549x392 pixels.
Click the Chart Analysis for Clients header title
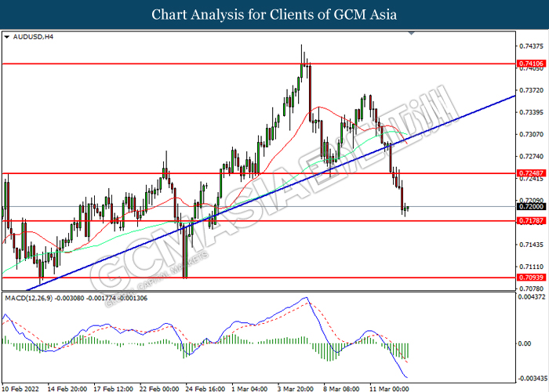274,15
